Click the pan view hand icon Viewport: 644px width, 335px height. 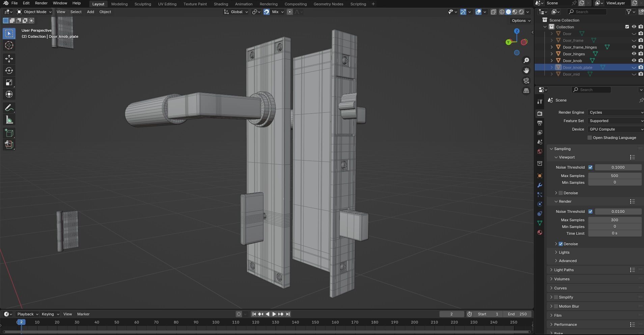click(x=526, y=71)
